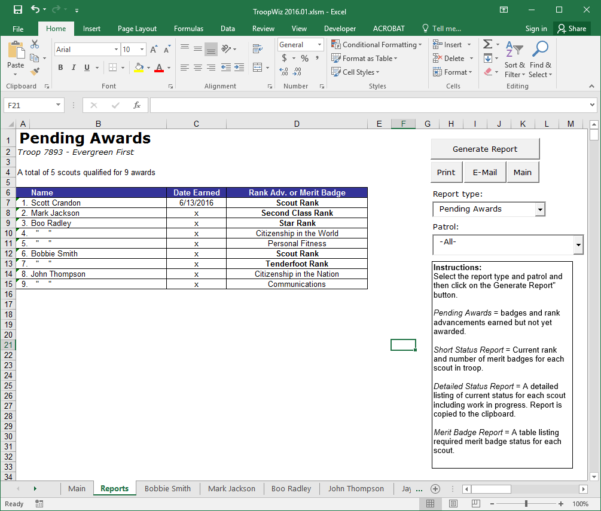Toggle italic formatting in Font group

tap(74, 68)
